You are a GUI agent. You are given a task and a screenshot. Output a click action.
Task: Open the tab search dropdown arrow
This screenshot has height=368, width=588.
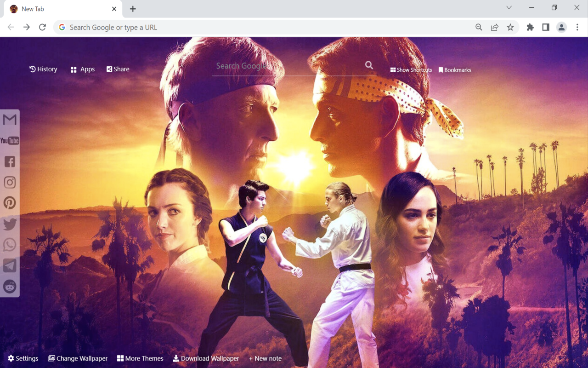tap(509, 8)
